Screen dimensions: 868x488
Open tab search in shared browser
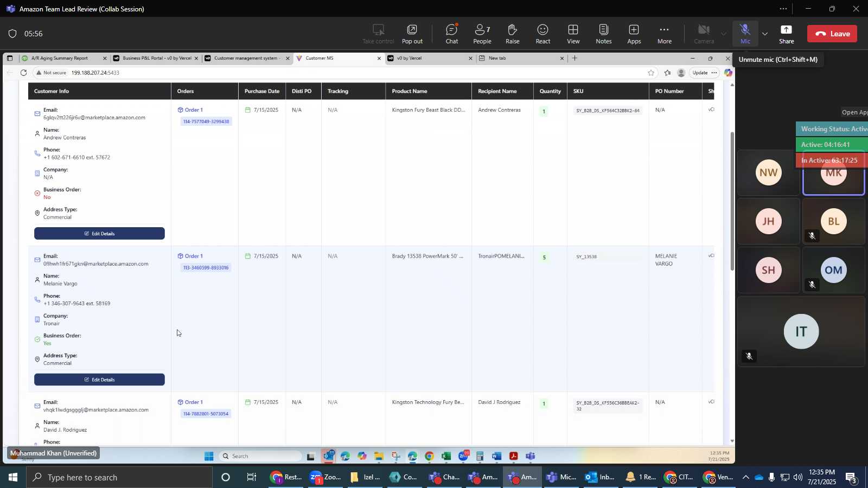pyautogui.click(x=9, y=58)
